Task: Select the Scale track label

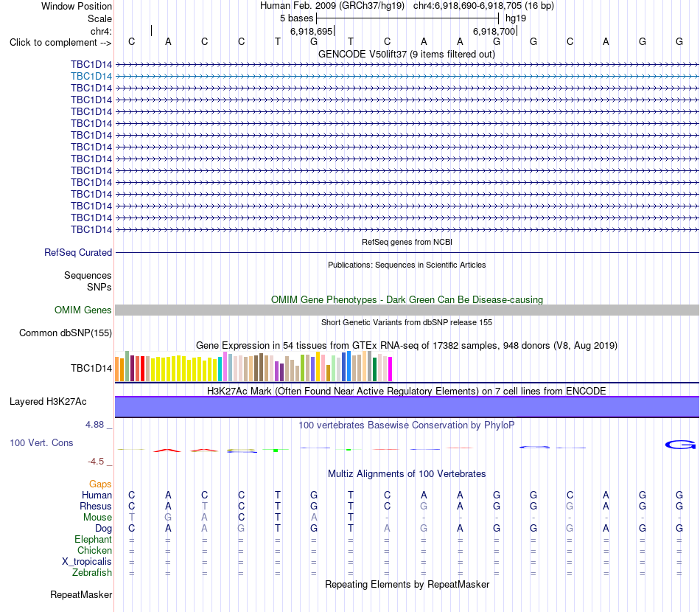Action: pyautogui.click(x=99, y=18)
